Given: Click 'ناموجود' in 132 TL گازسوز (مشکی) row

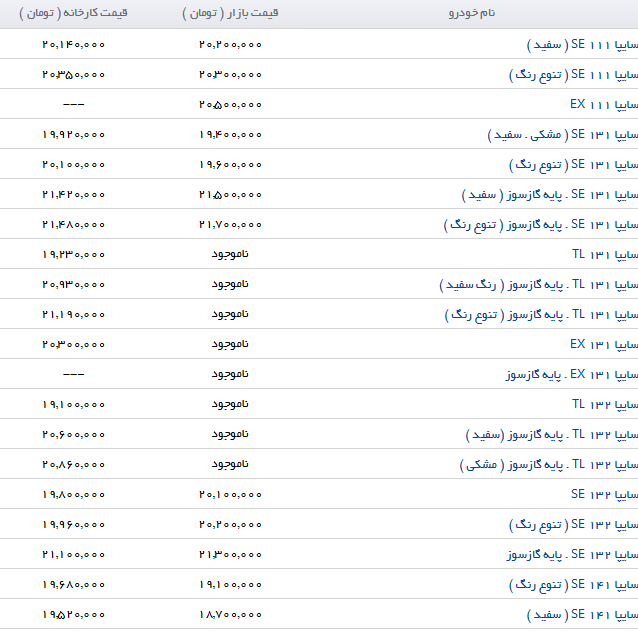Looking at the screenshot, I should click(230, 465).
